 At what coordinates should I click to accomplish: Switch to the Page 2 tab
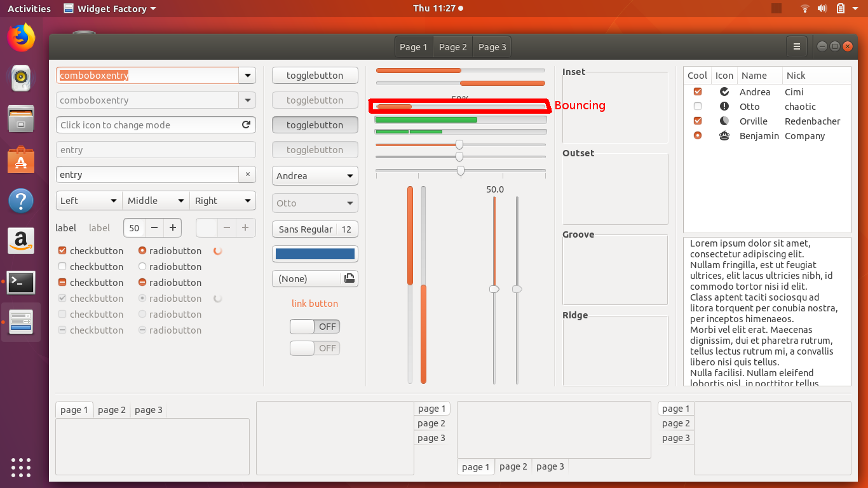pyautogui.click(x=452, y=46)
